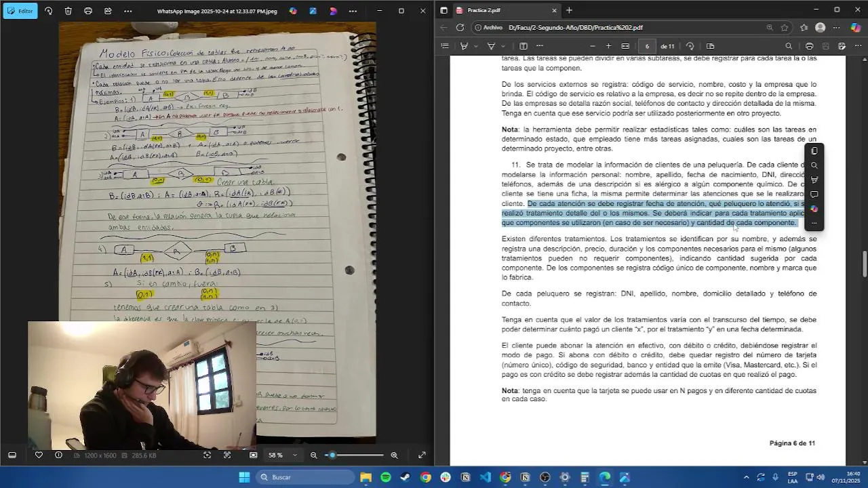Copy the selected PDF text
868x488 pixels.
814,150
